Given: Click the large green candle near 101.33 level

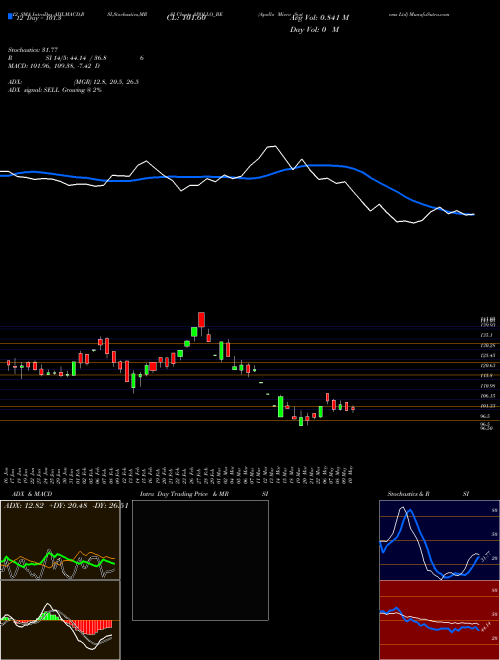Looking at the screenshot, I should point(280,407).
